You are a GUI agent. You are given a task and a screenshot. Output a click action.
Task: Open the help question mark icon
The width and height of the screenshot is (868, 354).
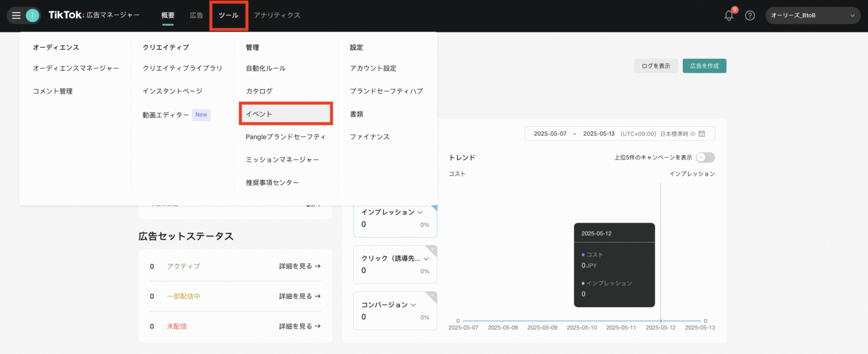[x=750, y=15]
